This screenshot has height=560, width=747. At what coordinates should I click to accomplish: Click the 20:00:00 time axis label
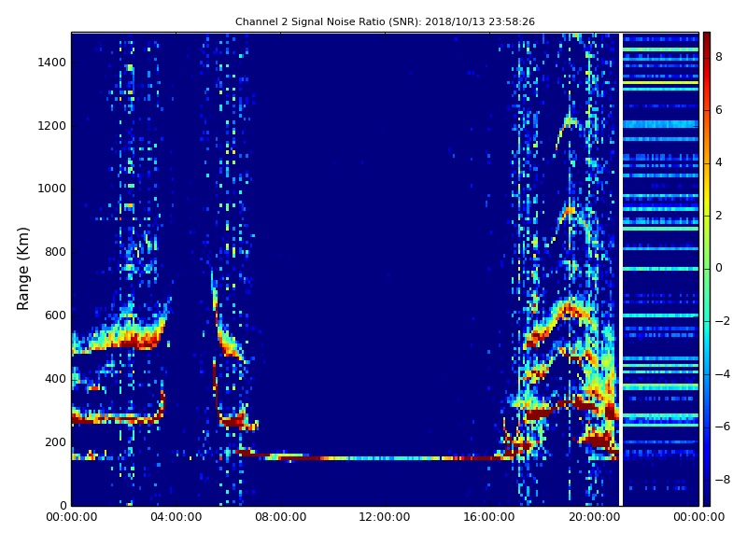tap(594, 517)
